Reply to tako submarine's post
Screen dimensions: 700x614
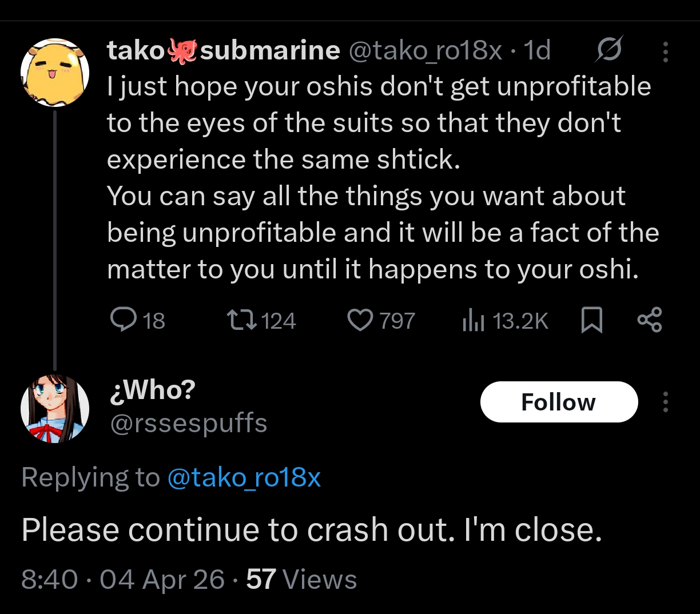(x=122, y=320)
